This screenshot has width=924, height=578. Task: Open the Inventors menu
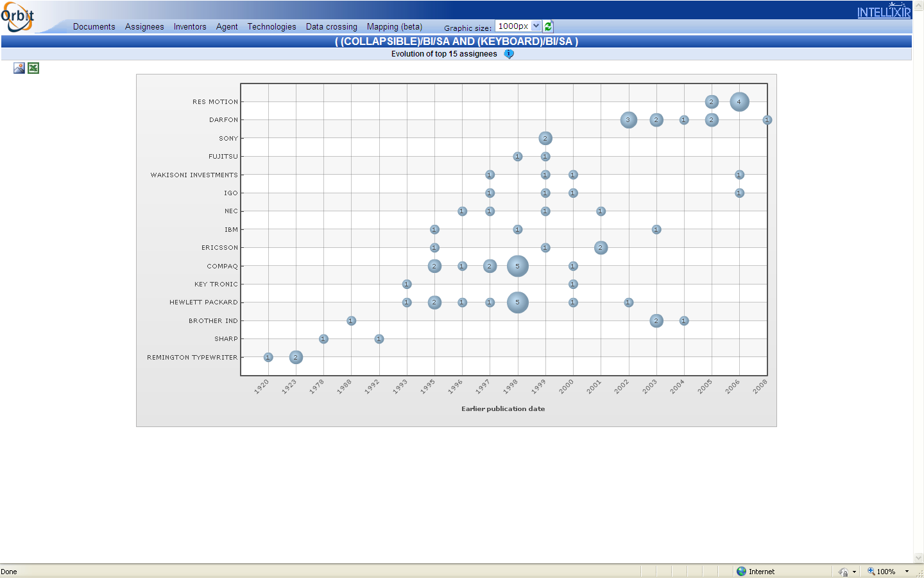point(190,27)
